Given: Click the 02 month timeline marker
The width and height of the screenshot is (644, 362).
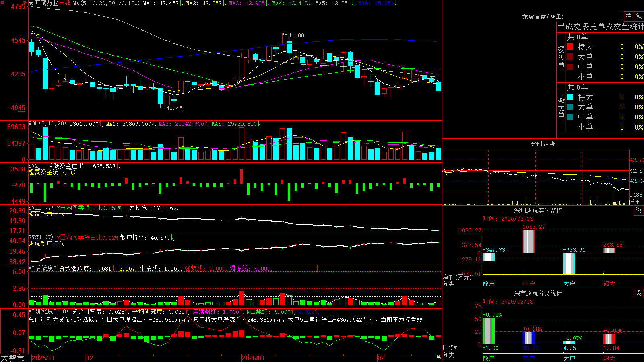Looking at the screenshot, I should coord(381,358).
